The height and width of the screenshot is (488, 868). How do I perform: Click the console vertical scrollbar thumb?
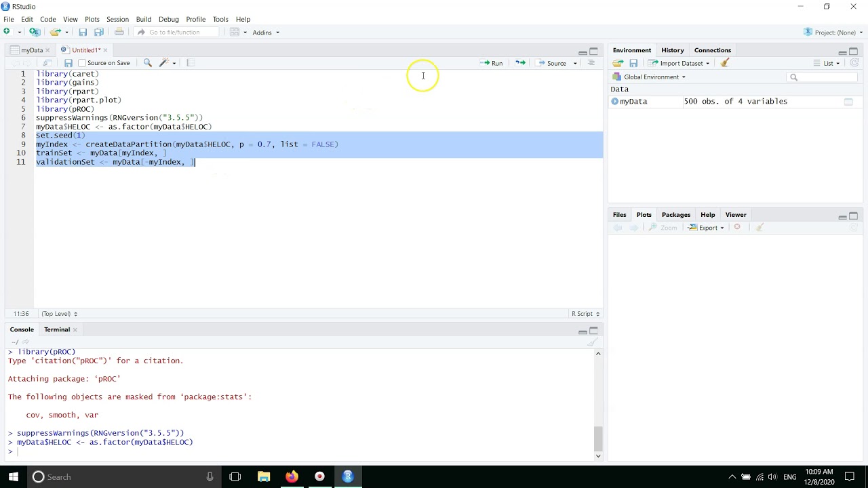[597, 439]
